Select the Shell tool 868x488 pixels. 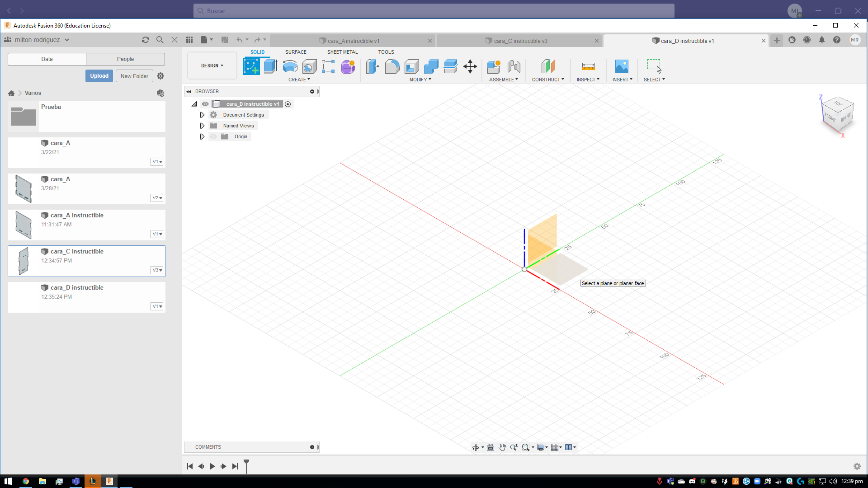coord(411,66)
